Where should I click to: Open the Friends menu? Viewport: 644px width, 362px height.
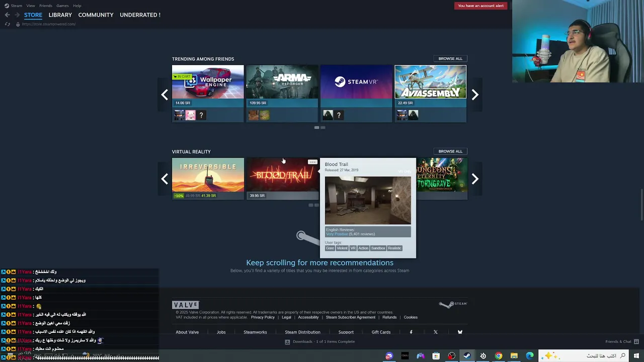[x=46, y=6]
